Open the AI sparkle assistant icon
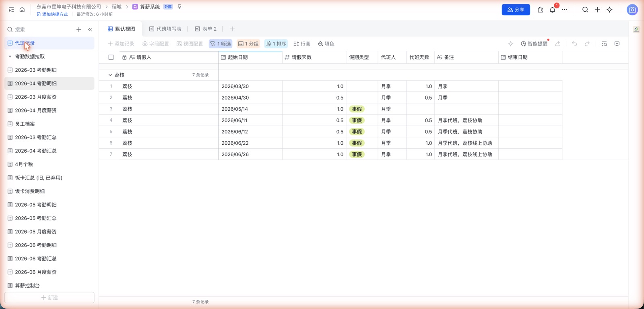 [610, 10]
